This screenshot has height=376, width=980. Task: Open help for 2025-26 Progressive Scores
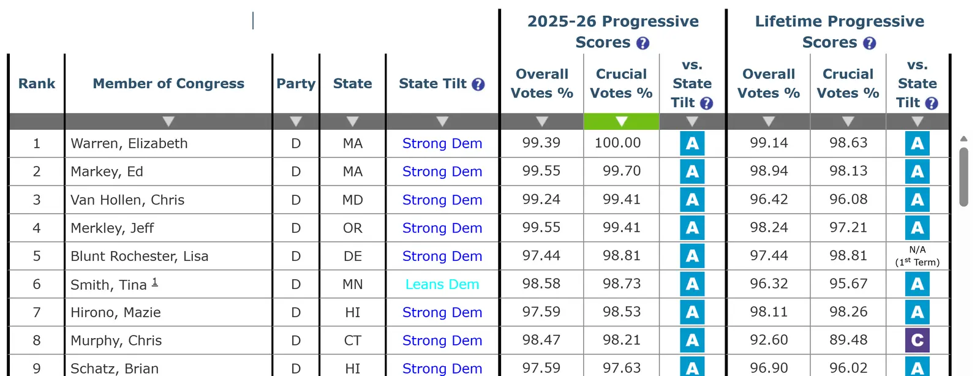[643, 43]
